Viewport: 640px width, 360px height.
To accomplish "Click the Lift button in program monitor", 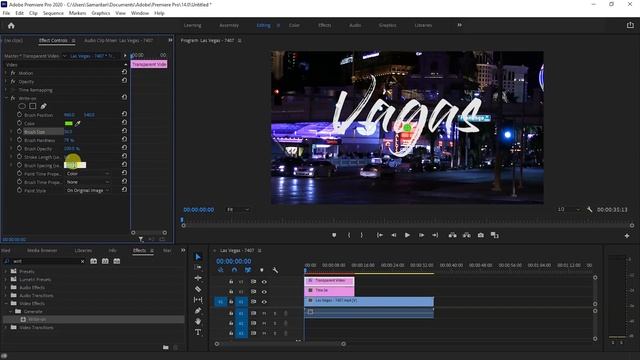I will (x=452, y=235).
